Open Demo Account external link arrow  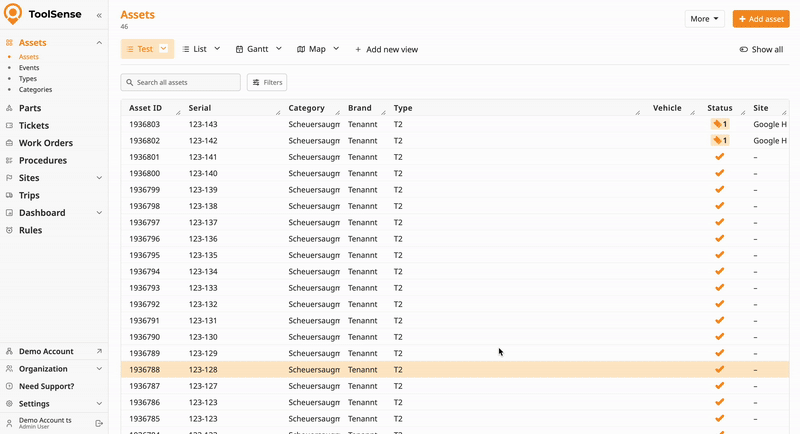pos(99,352)
